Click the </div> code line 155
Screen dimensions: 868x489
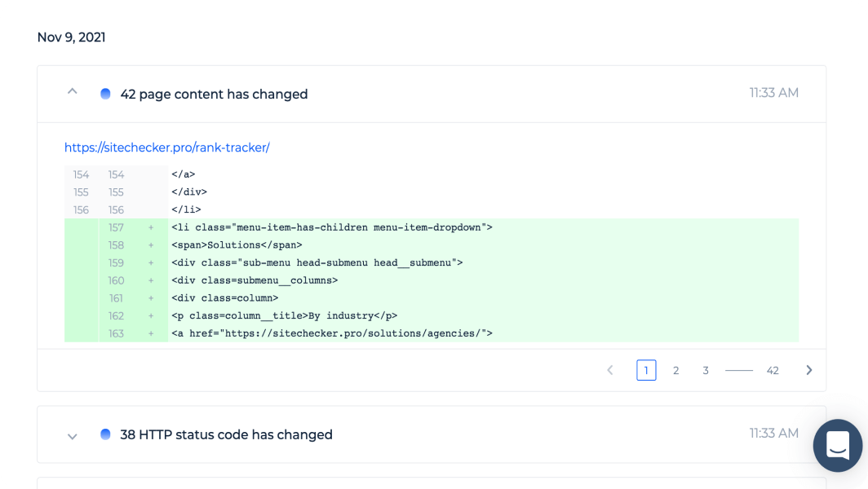[x=189, y=192]
